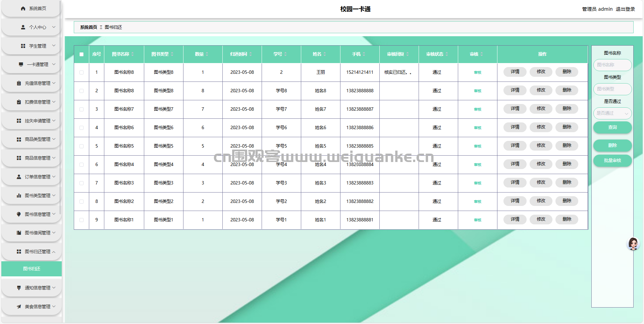Expand 充值信息管理 menu chevron
The height and width of the screenshot is (324, 644).
54,83
